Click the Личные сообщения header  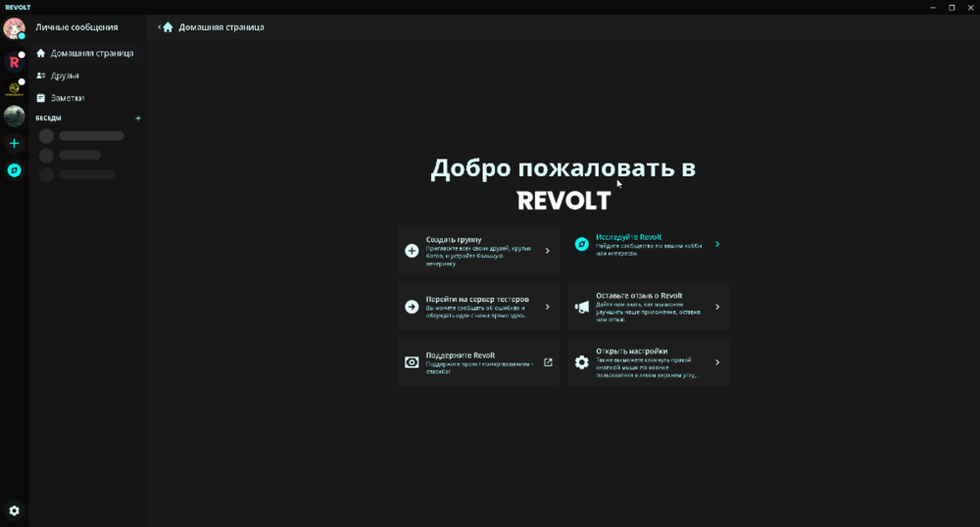point(76,27)
